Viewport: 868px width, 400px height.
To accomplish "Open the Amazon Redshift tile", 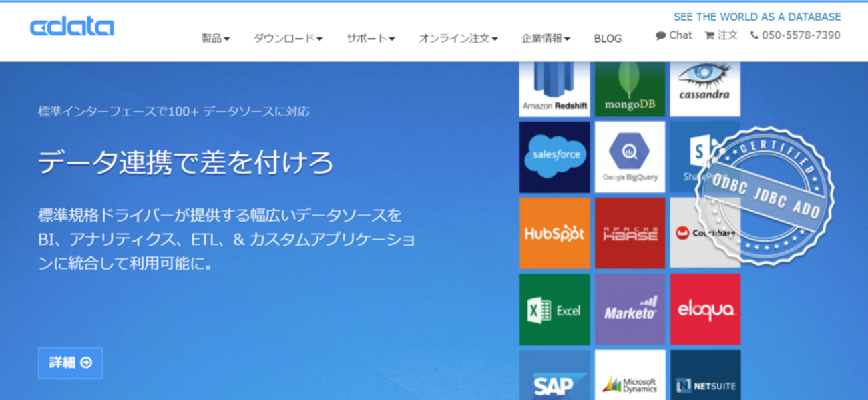I will coord(554,89).
